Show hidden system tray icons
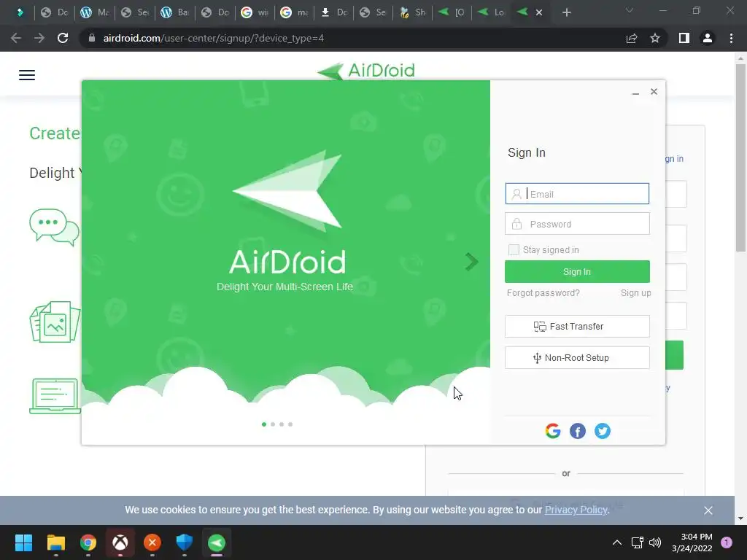 [617, 542]
